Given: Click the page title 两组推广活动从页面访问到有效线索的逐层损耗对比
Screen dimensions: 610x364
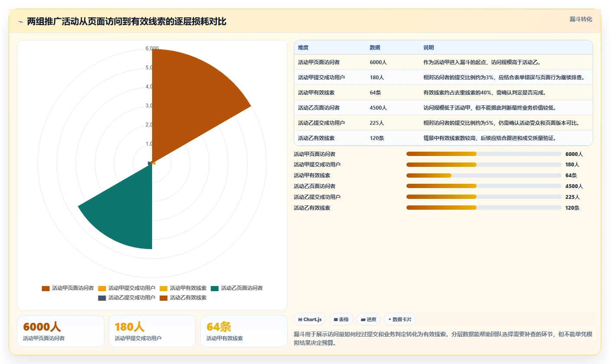Looking at the screenshot, I should pyautogui.click(x=127, y=22).
